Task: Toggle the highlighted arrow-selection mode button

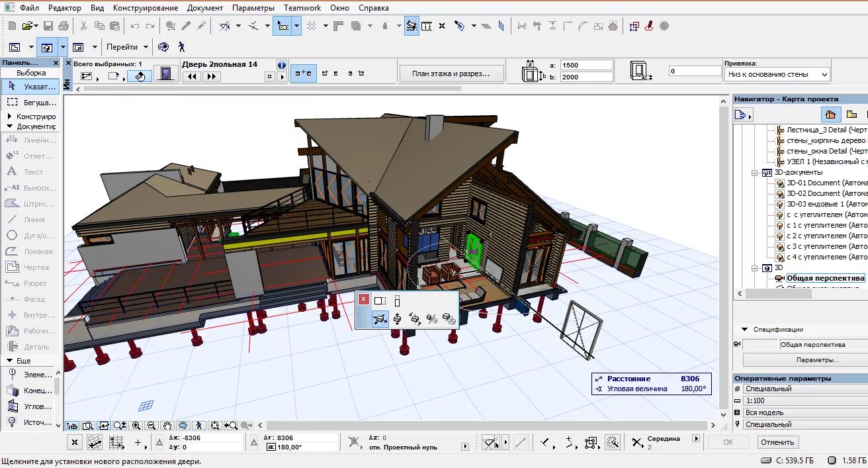Action: pos(282,26)
